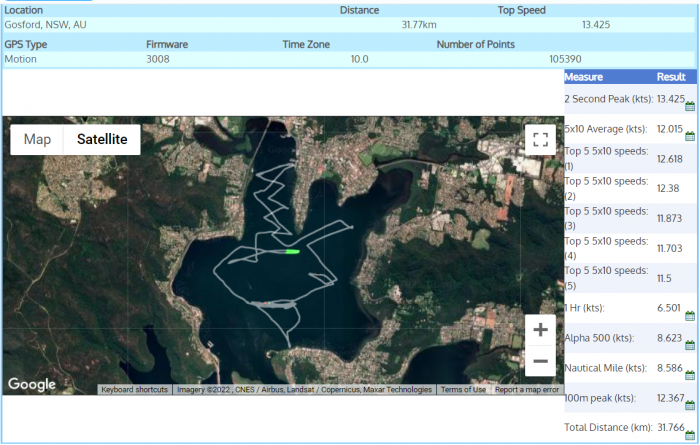
Task: Click the Location column heading
Action: pos(23,10)
